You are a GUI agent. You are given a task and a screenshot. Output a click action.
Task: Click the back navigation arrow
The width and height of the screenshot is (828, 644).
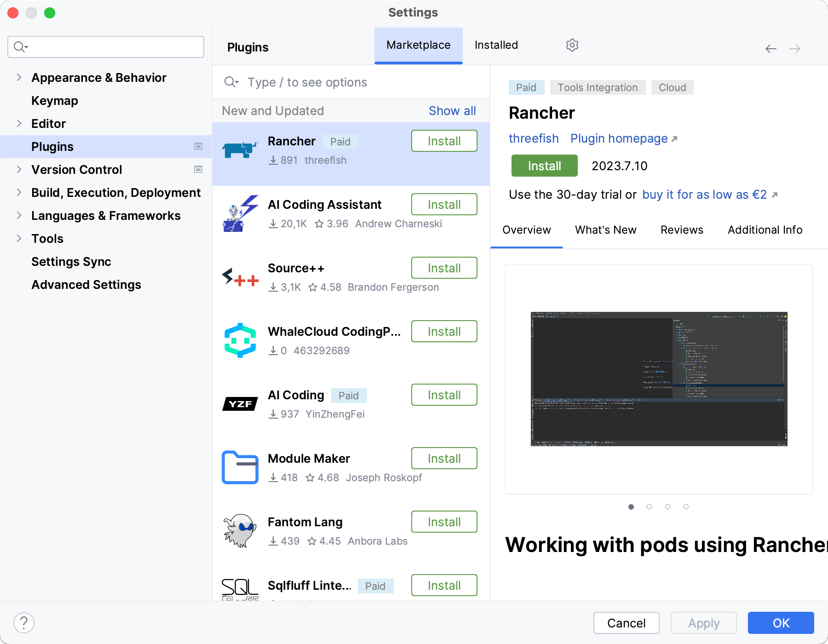[x=771, y=49]
